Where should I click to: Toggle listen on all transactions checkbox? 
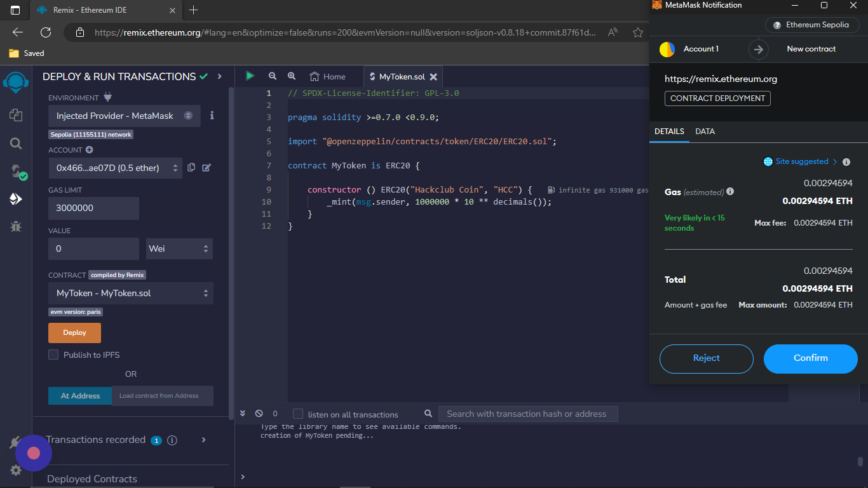click(x=298, y=414)
